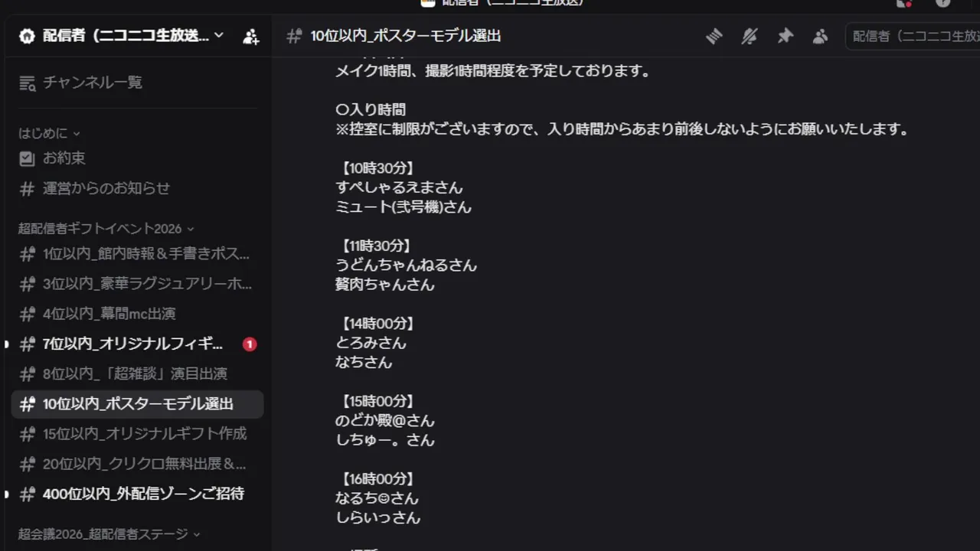Click the name すぺしゃるえまさん
The image size is (980, 551).
(399, 187)
